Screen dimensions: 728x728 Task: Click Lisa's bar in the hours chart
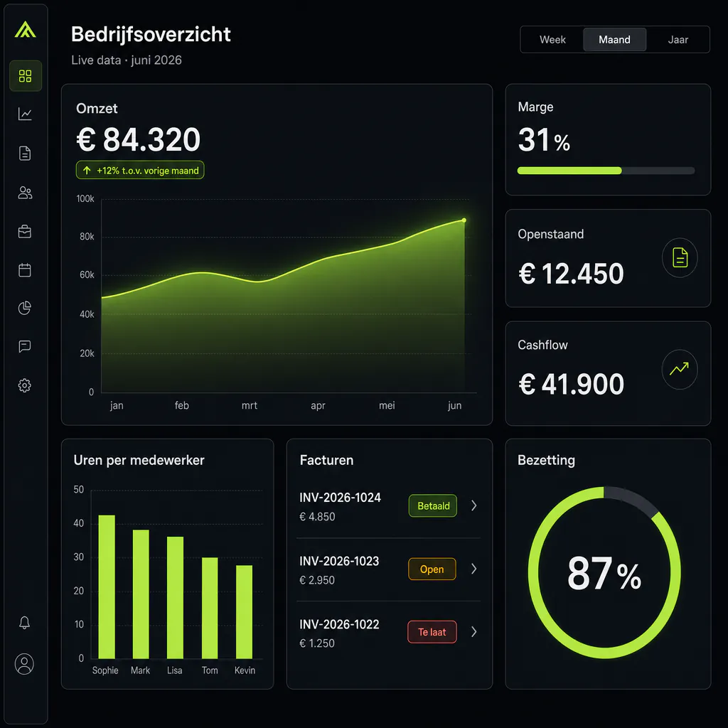[175, 597]
